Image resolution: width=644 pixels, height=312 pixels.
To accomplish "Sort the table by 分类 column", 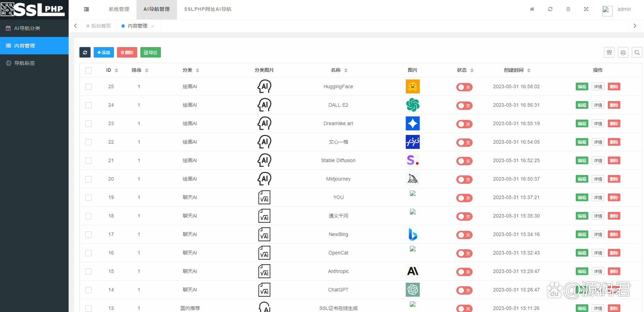I will (198, 70).
